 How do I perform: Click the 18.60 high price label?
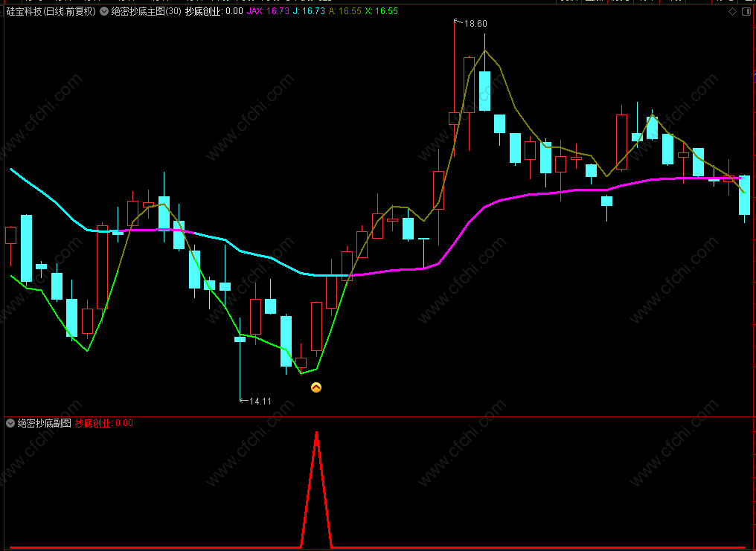click(x=475, y=24)
